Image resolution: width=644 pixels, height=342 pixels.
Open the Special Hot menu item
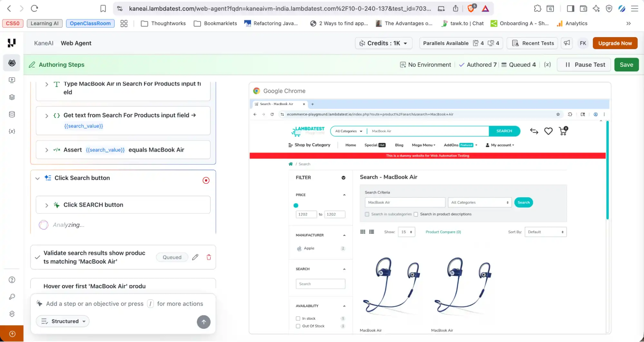point(375,145)
